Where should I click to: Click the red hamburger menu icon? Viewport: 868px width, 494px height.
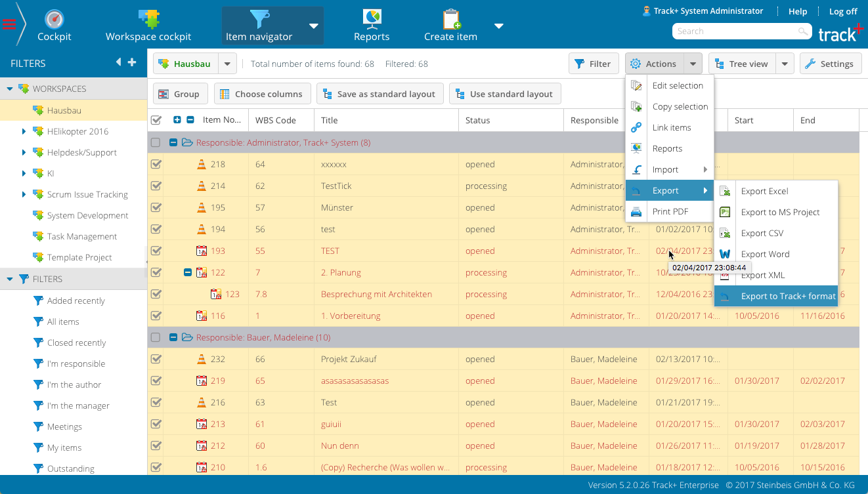9,25
